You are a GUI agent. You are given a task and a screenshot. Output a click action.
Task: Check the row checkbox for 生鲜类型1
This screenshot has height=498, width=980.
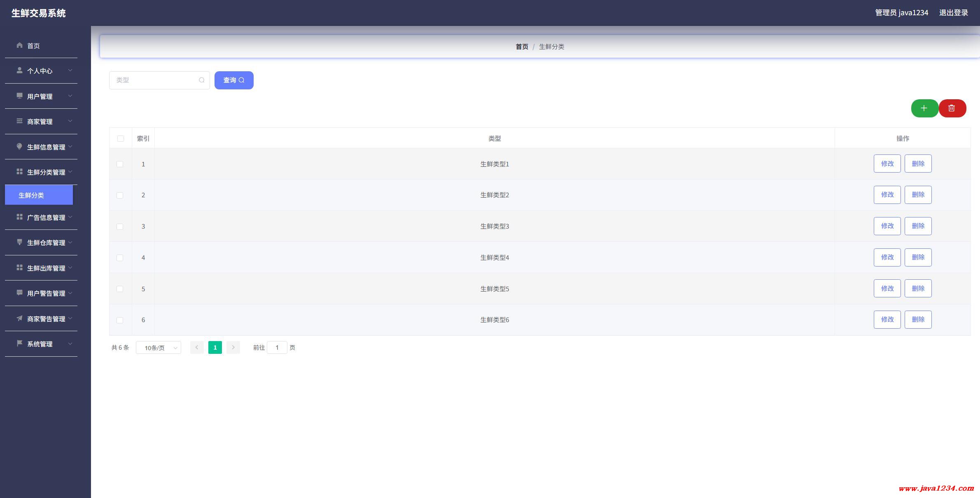(120, 164)
